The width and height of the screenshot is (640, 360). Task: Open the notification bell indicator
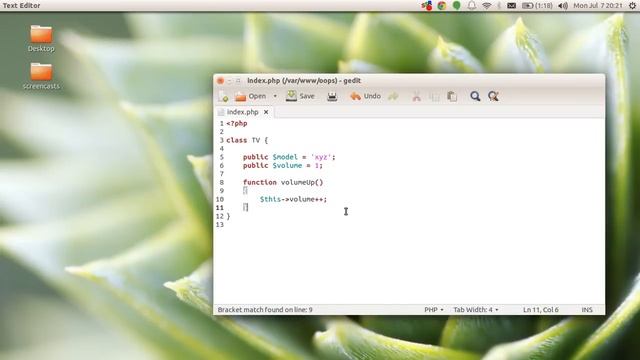pyautogui.click(x=471, y=6)
